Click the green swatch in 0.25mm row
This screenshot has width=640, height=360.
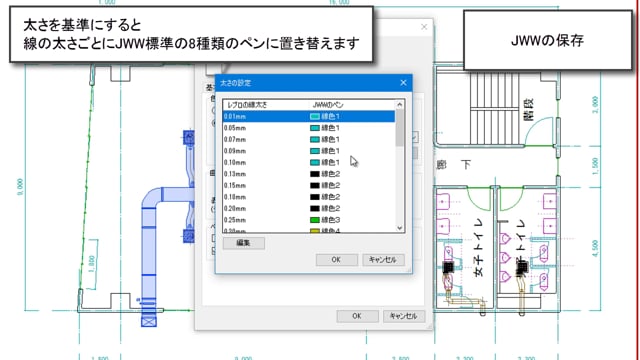pyautogui.click(x=315, y=220)
